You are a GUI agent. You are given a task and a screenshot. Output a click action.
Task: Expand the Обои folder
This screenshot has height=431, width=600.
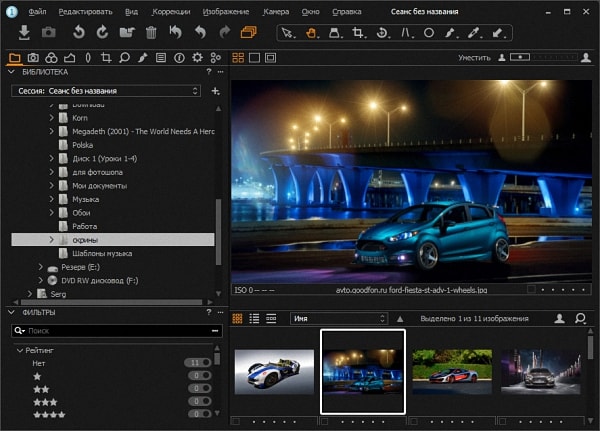tap(52, 212)
